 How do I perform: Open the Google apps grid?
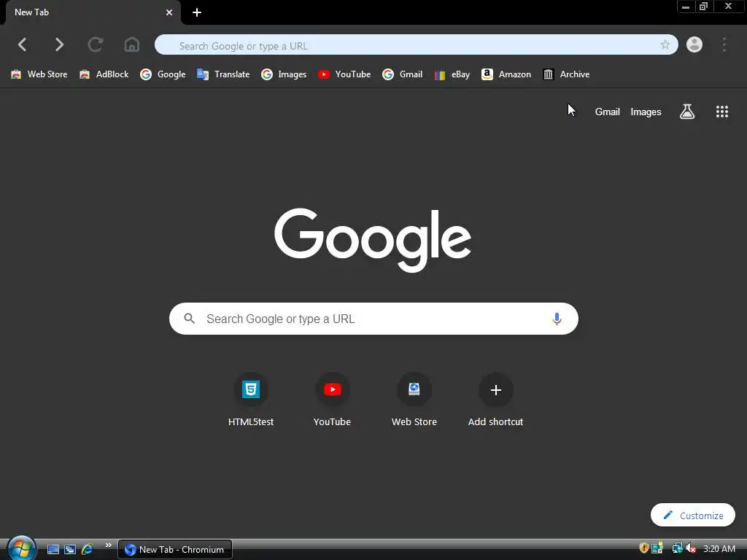(x=722, y=112)
